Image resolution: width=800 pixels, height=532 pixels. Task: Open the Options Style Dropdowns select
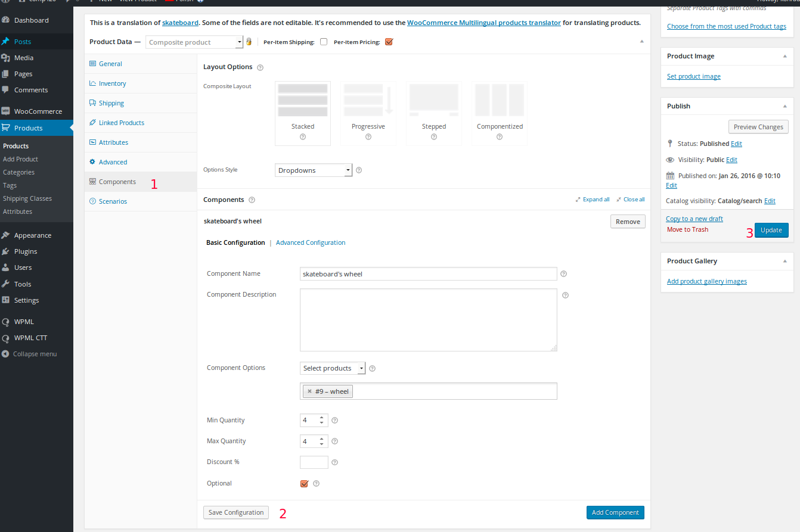[x=314, y=170]
